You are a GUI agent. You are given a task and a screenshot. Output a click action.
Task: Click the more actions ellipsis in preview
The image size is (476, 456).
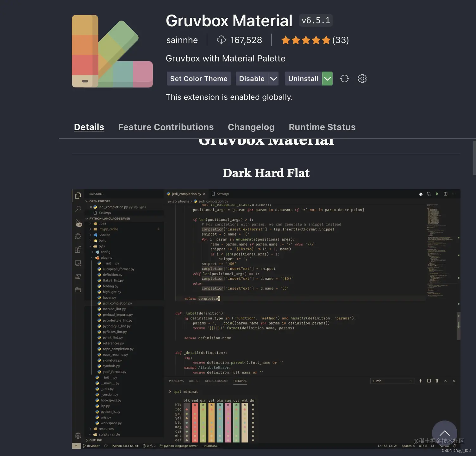tap(454, 194)
